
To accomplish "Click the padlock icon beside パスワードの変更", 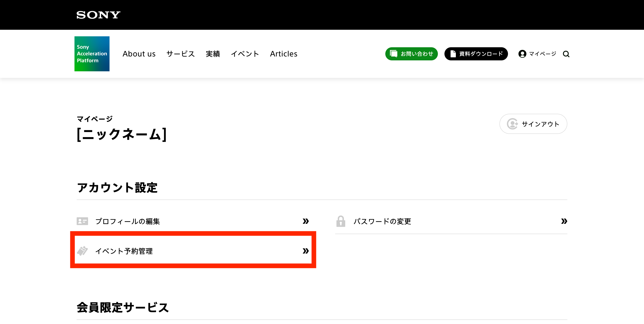I will [341, 221].
